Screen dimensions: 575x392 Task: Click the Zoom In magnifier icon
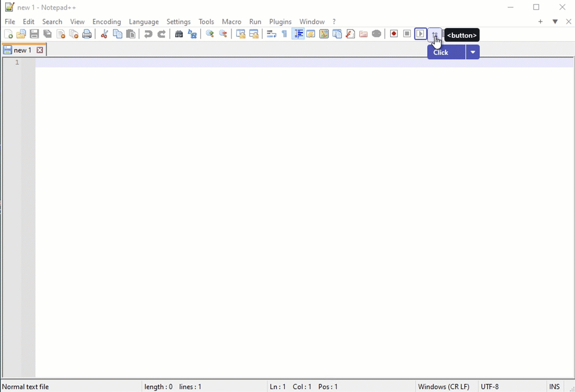coord(210,34)
